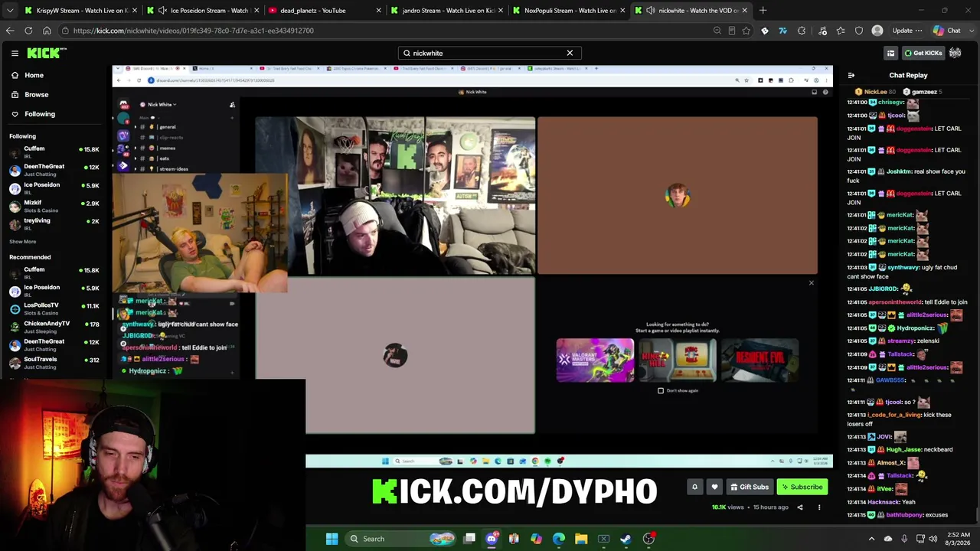Open a new browser tab
The width and height of the screenshot is (980, 551).
coord(763,10)
